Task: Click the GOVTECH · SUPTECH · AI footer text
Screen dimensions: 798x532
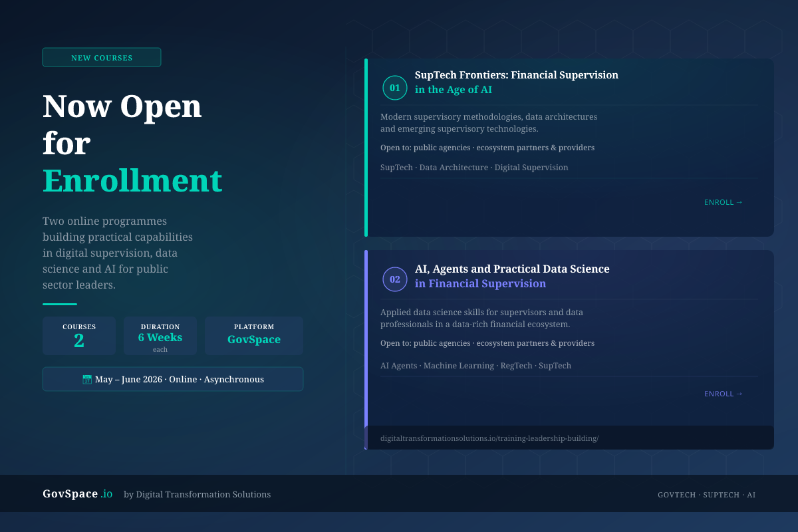Action: (x=706, y=495)
